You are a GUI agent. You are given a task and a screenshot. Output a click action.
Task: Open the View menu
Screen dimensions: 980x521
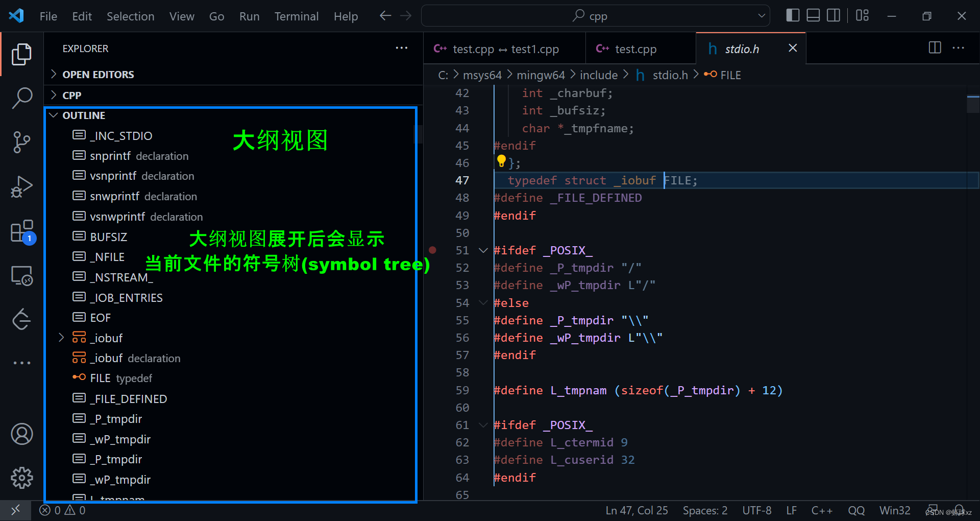(182, 16)
